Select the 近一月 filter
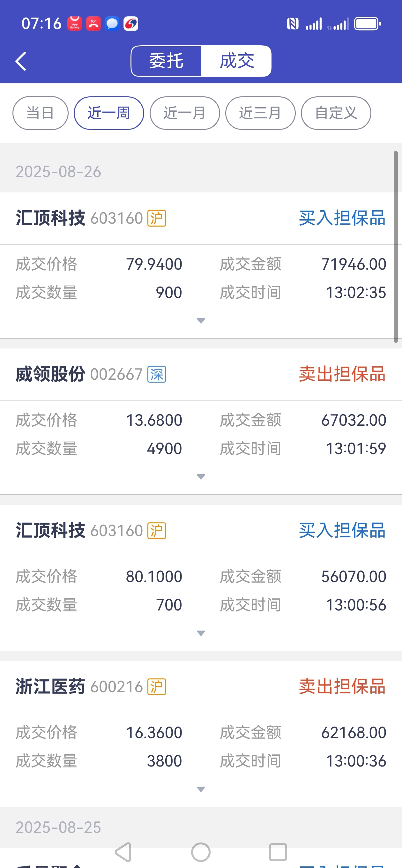The height and width of the screenshot is (868, 402). coord(185,113)
